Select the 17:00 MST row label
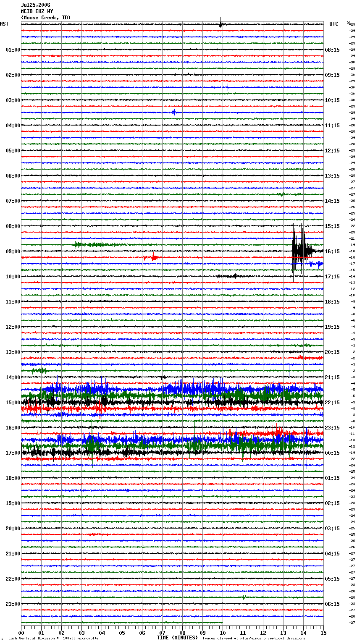This screenshot has height=644, width=357. coord(13,453)
